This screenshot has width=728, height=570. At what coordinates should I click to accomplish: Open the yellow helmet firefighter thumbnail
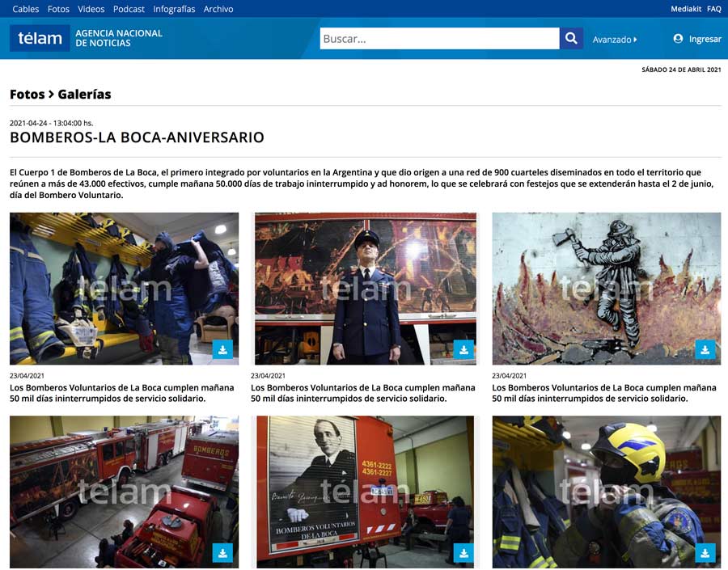(607, 492)
